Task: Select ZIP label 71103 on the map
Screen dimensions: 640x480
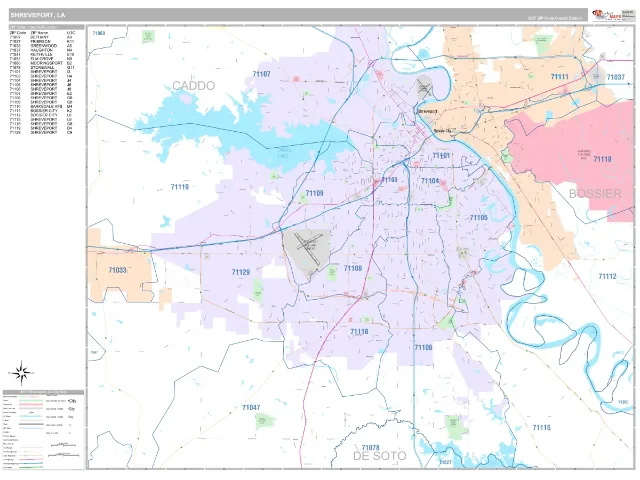Action: pos(389,180)
